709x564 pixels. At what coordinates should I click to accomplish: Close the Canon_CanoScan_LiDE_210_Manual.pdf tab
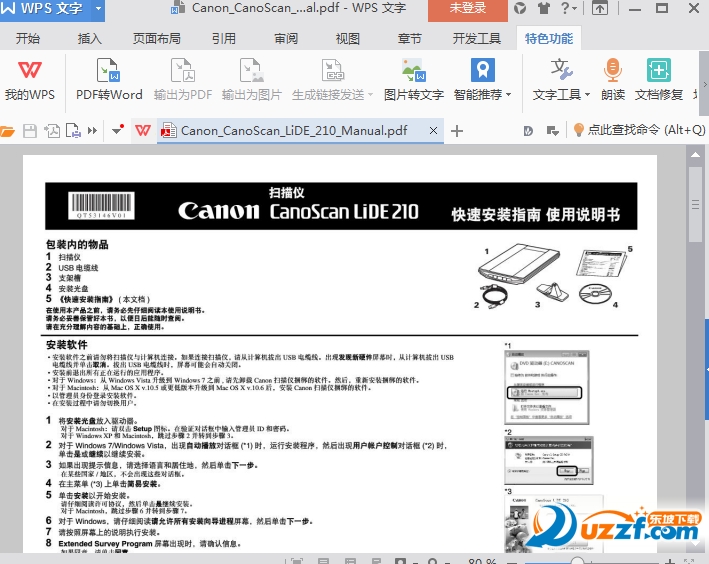click(433, 131)
